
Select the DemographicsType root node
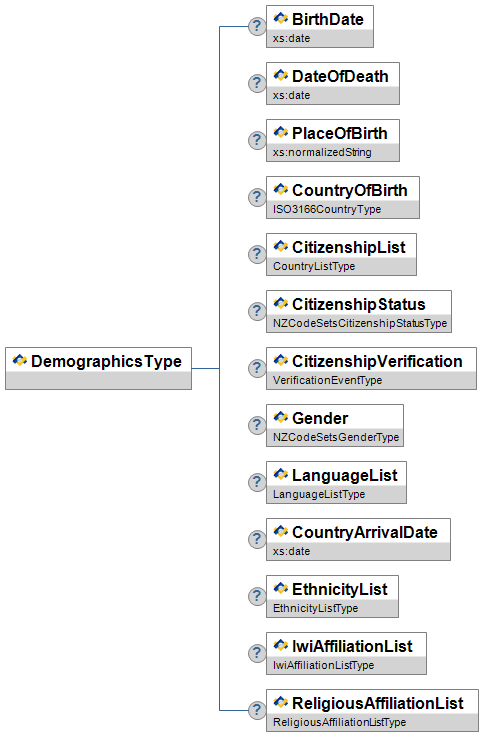[99, 368]
